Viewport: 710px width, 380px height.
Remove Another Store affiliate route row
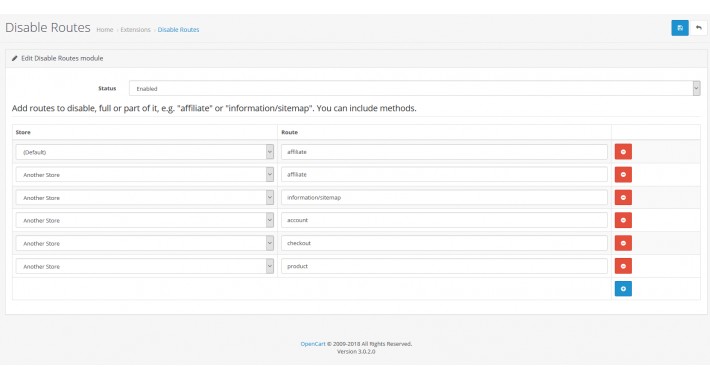pyautogui.click(x=623, y=174)
